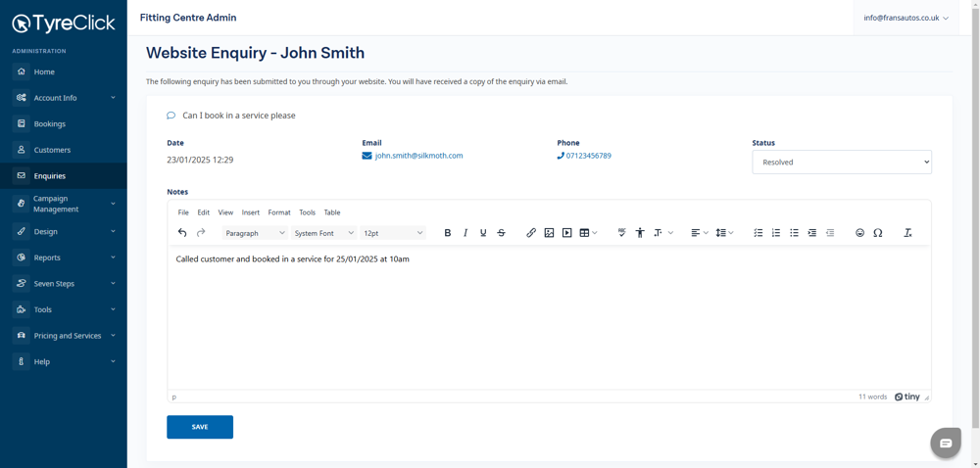Click the insert image icon
This screenshot has width=980, height=468.
(549, 233)
